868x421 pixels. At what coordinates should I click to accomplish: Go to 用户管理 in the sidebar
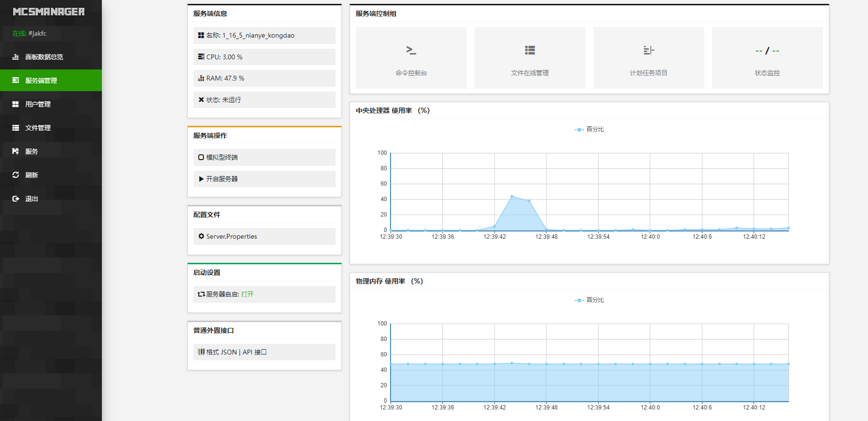click(x=51, y=104)
